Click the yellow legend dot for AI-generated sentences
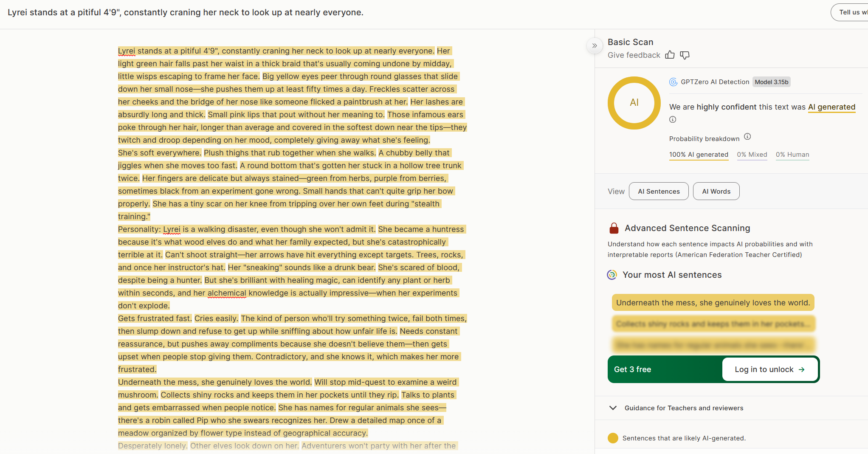 tap(613, 438)
